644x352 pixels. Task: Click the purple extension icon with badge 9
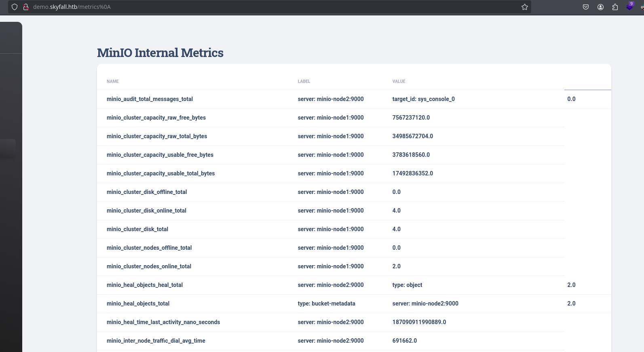pos(630,6)
